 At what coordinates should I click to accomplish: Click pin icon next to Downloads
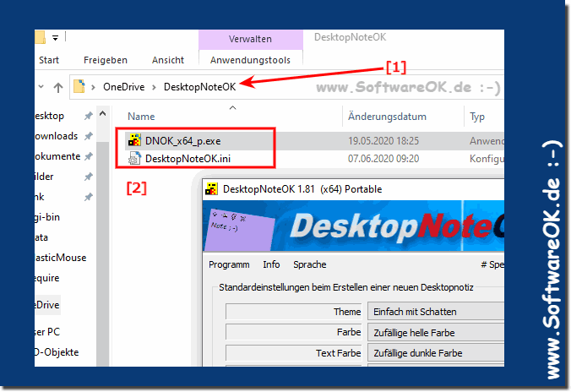[88, 136]
